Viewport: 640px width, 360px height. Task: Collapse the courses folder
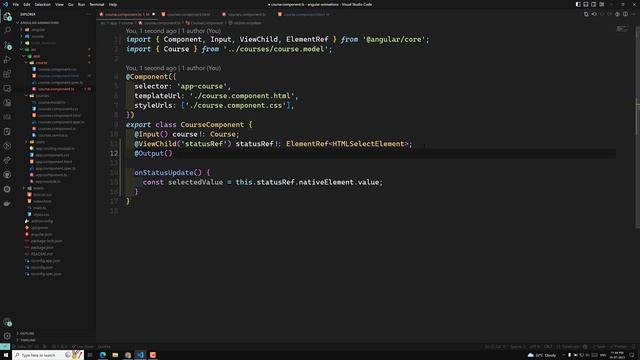(x=42, y=96)
